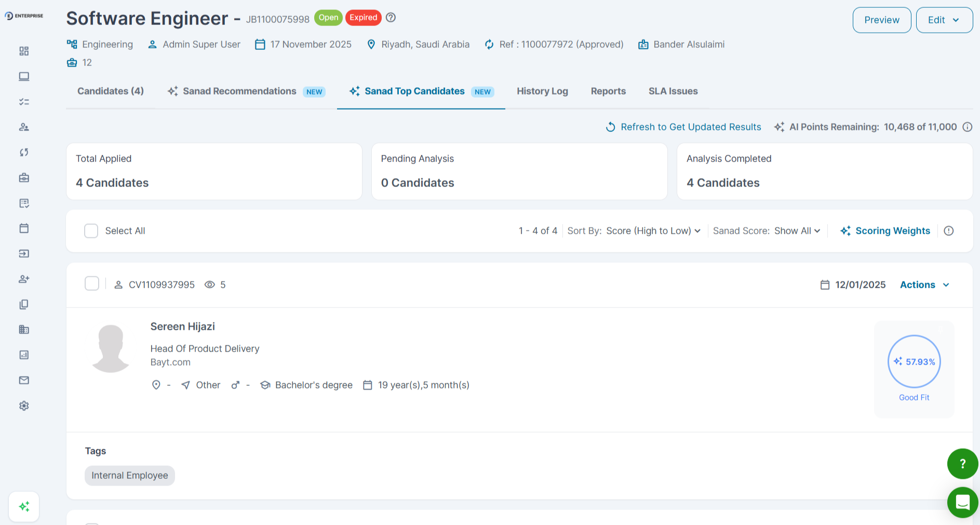This screenshot has height=525, width=980.
Task: Open the Sanad Score Show All filter
Action: click(797, 231)
